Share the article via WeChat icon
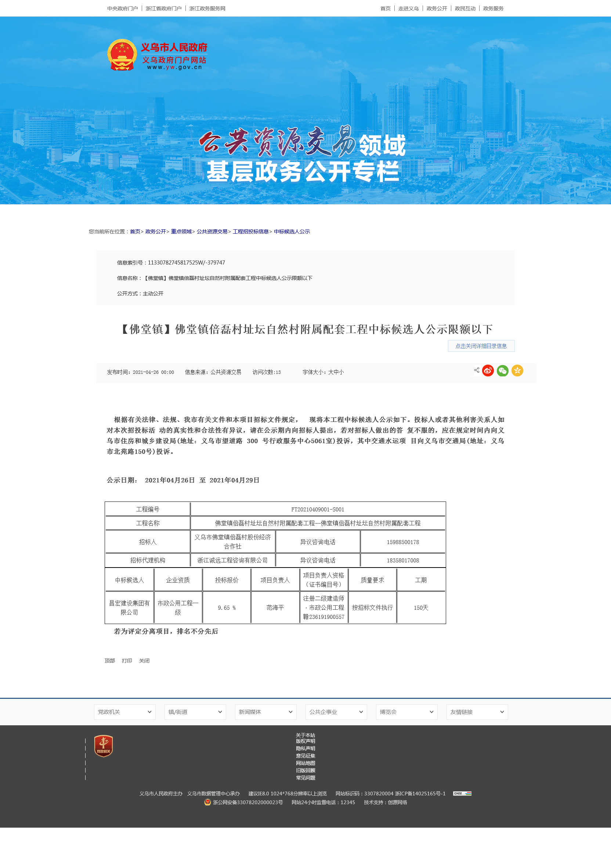 point(502,371)
